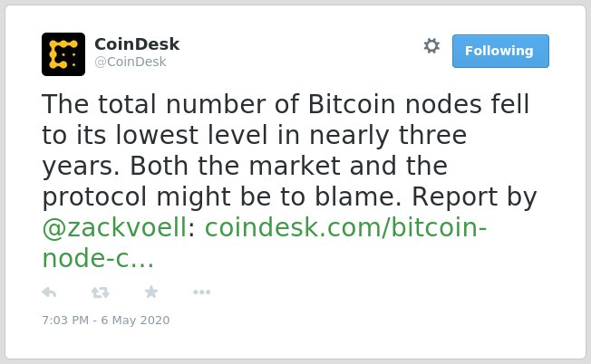Image resolution: width=591 pixels, height=364 pixels.
Task: Click the truncated link ending node-c…
Action: pos(98,258)
